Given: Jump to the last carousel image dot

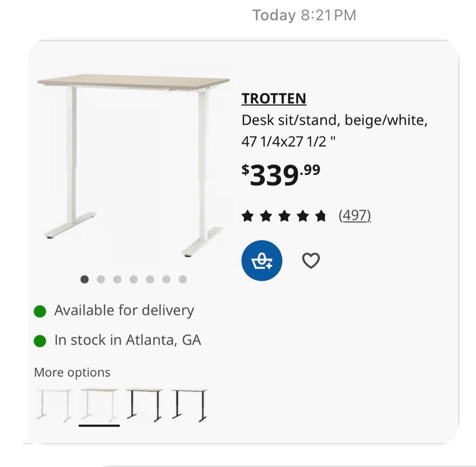Looking at the screenshot, I should [183, 279].
